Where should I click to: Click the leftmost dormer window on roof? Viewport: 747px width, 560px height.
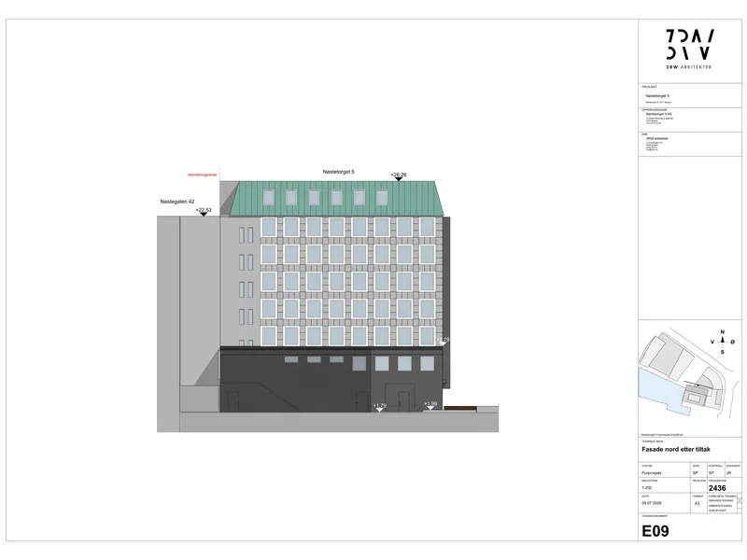(269, 197)
